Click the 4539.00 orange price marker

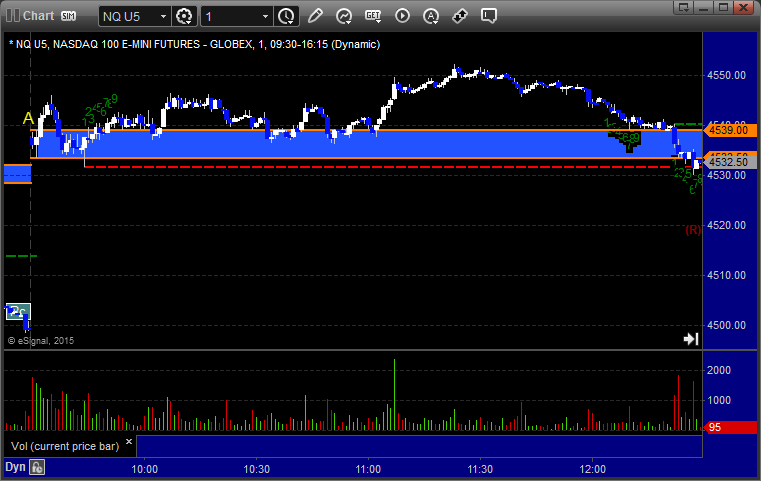pos(729,130)
